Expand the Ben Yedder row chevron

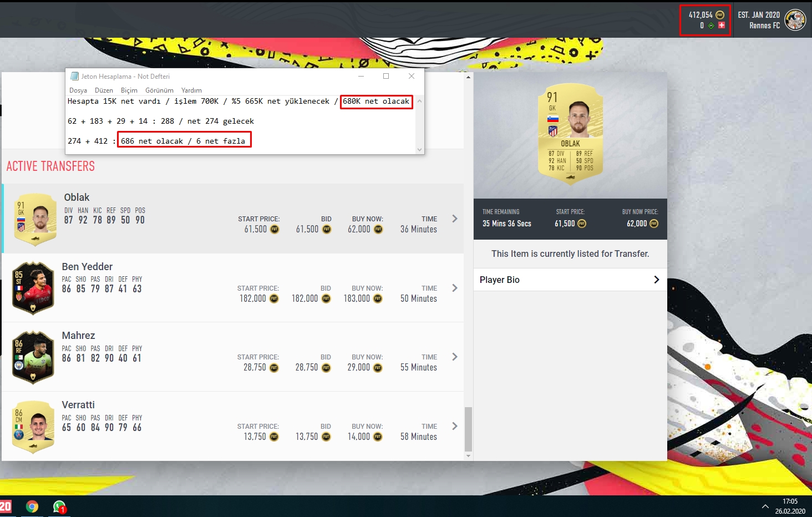(455, 288)
